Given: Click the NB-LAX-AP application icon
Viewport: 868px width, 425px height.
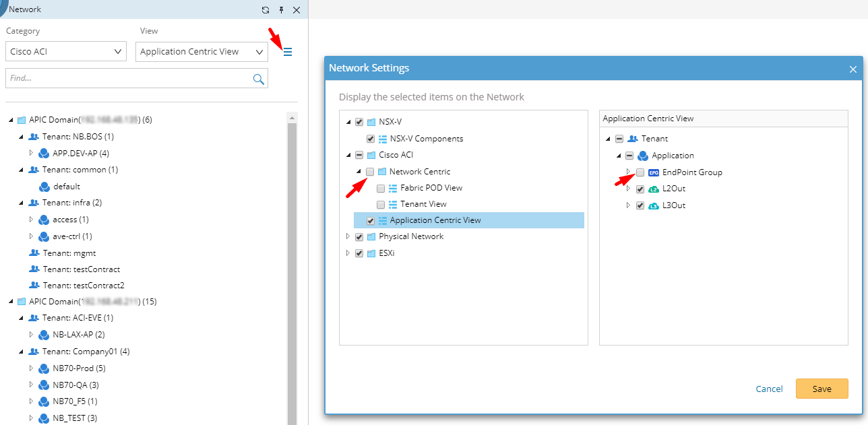Looking at the screenshot, I should coord(44,335).
